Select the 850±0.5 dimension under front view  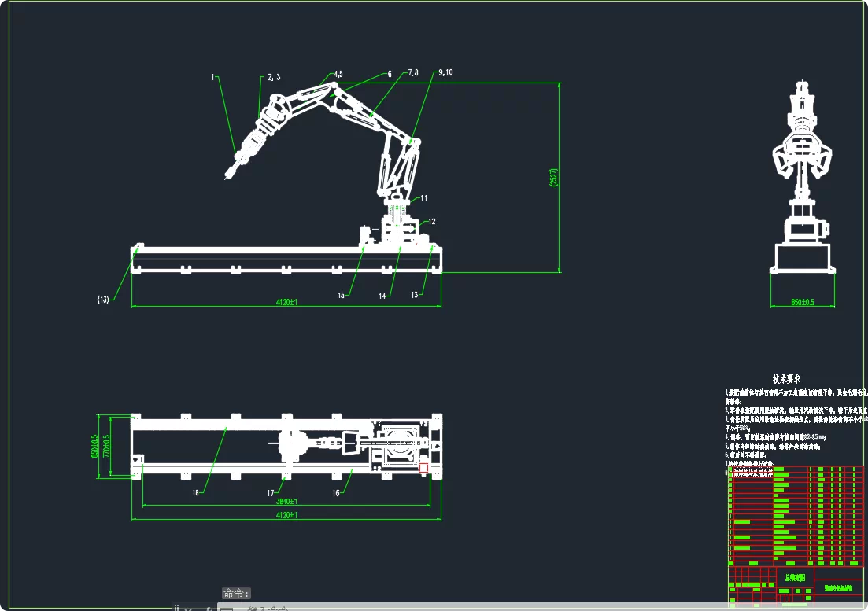coord(802,302)
